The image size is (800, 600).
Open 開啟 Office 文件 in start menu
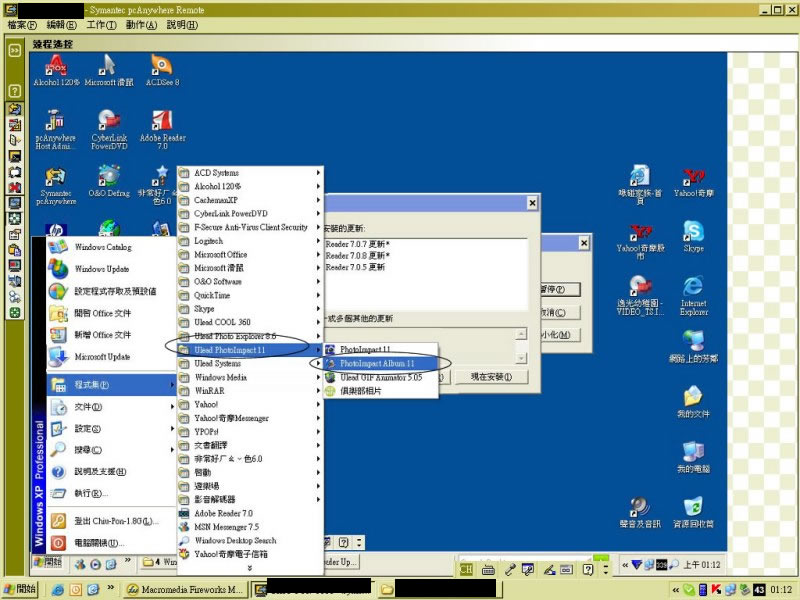111,313
